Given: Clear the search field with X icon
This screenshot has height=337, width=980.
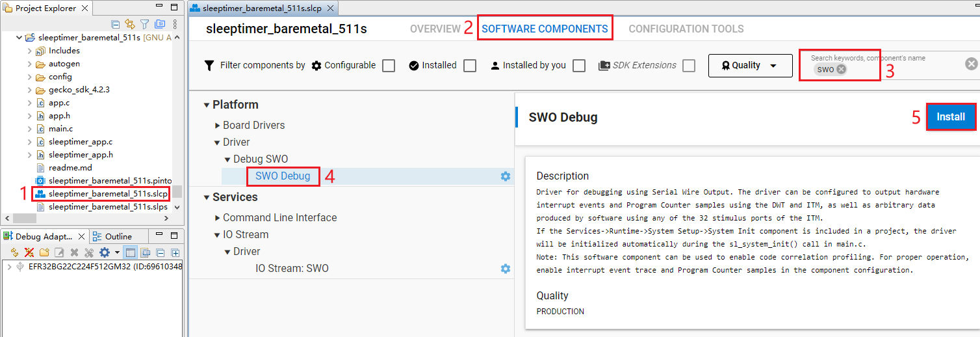Looking at the screenshot, I should 971,64.
